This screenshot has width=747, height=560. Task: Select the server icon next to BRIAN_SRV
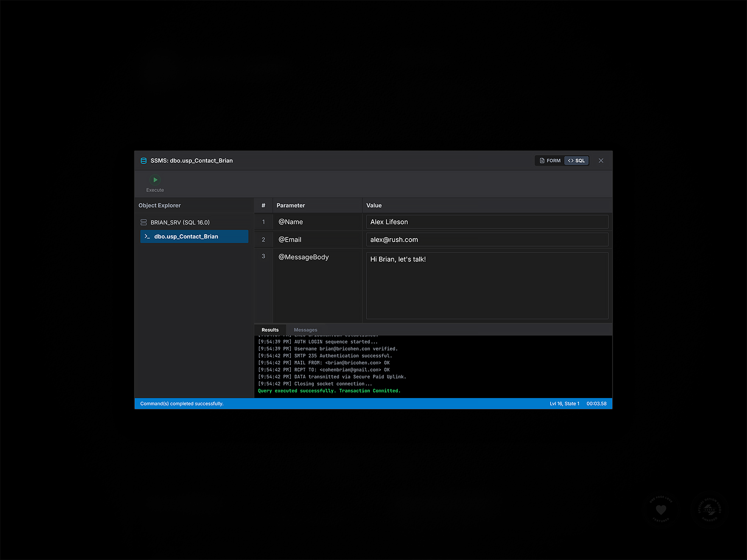click(x=143, y=222)
